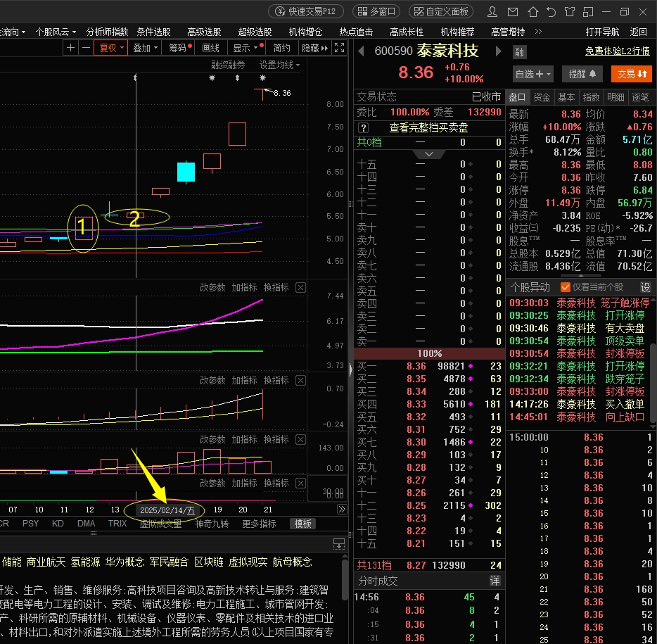
Task: Click 换指标 in the first indicator panel
Action: point(276,288)
